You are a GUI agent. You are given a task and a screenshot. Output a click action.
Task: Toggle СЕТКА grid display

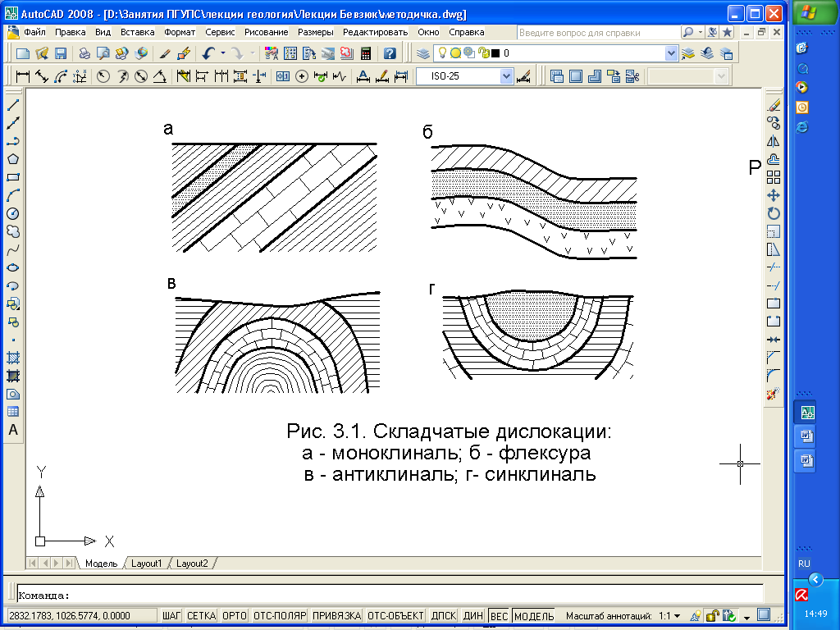tap(201, 615)
